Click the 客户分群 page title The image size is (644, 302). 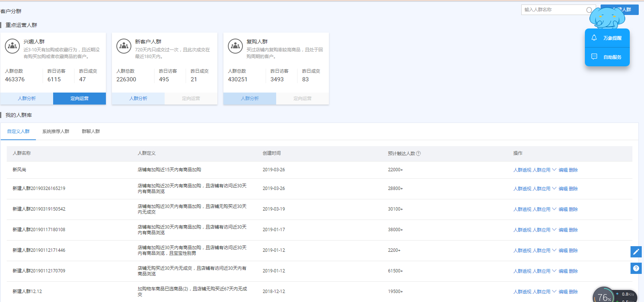point(11,11)
